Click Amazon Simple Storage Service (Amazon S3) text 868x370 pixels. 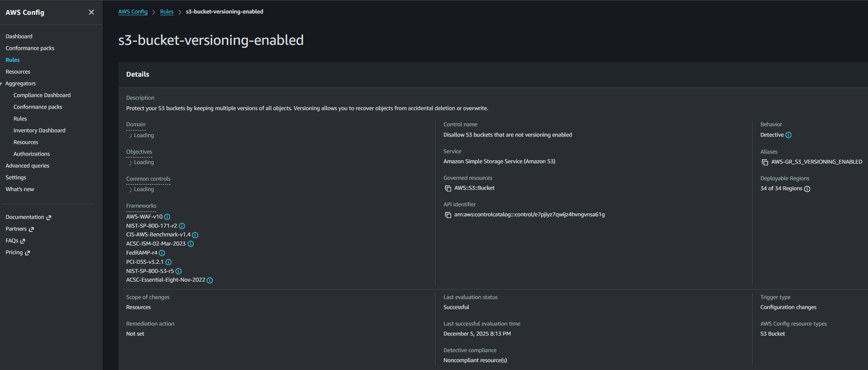[x=499, y=161]
